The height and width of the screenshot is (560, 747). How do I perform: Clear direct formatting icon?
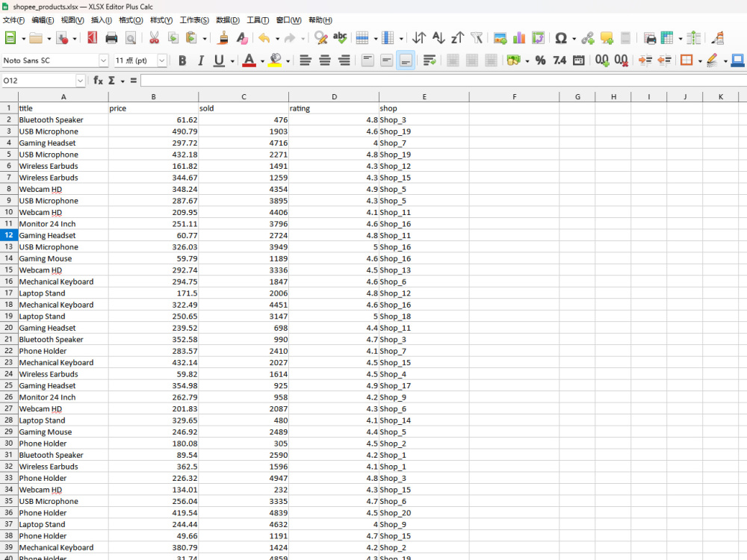(242, 37)
